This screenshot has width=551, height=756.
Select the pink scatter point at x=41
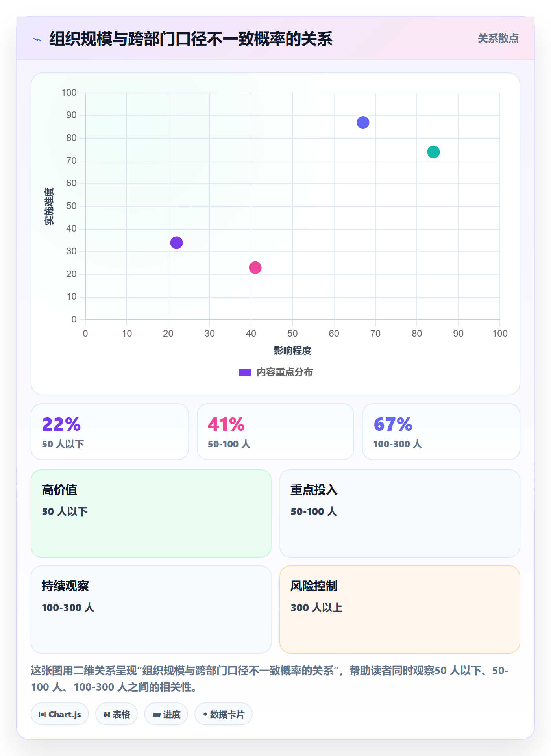[255, 268]
